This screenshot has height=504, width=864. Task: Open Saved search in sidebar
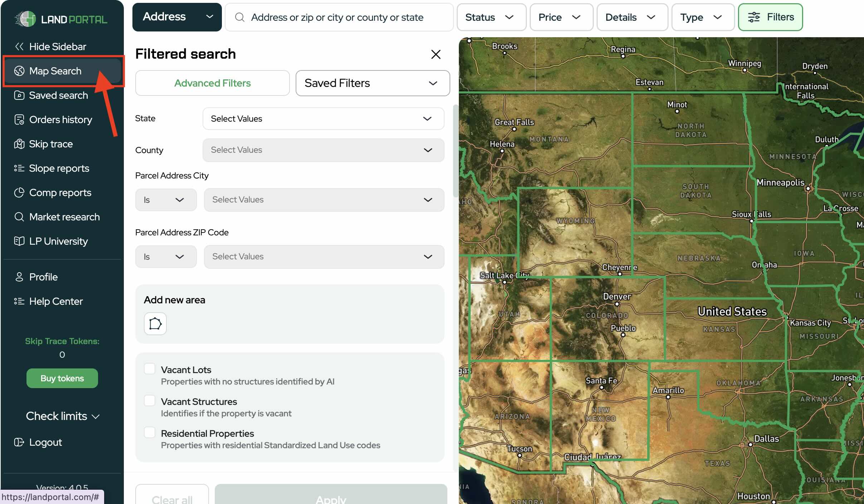point(58,95)
